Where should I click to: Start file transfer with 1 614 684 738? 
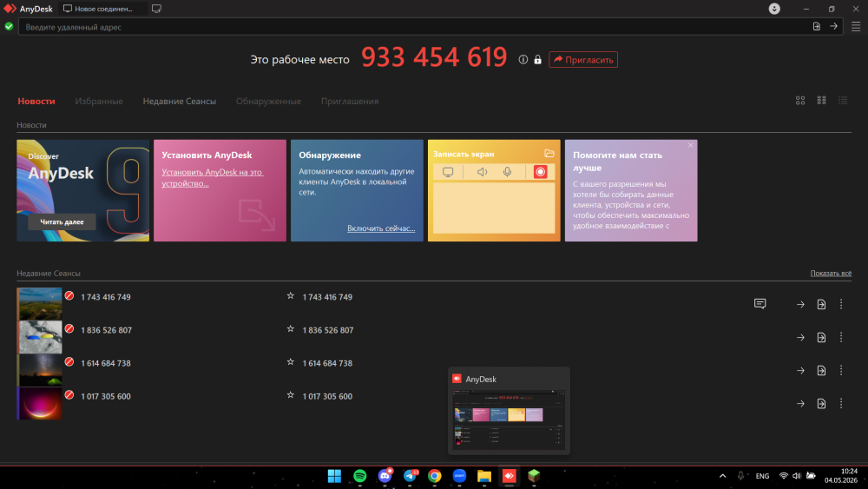[x=821, y=371]
